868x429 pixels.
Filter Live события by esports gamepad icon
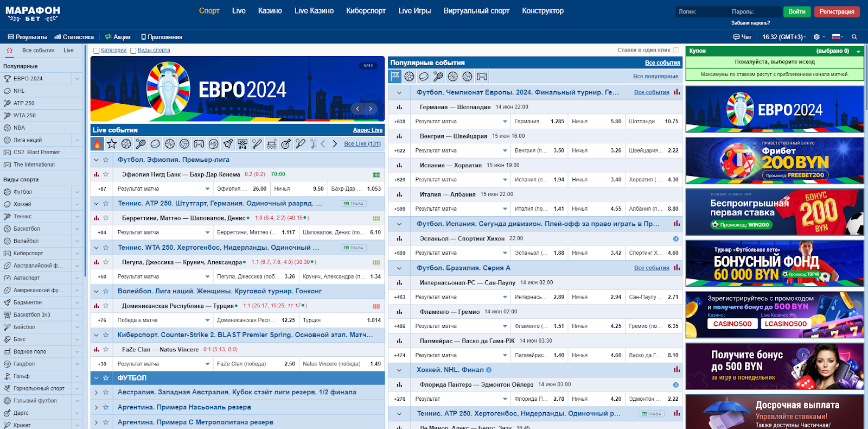point(199,144)
